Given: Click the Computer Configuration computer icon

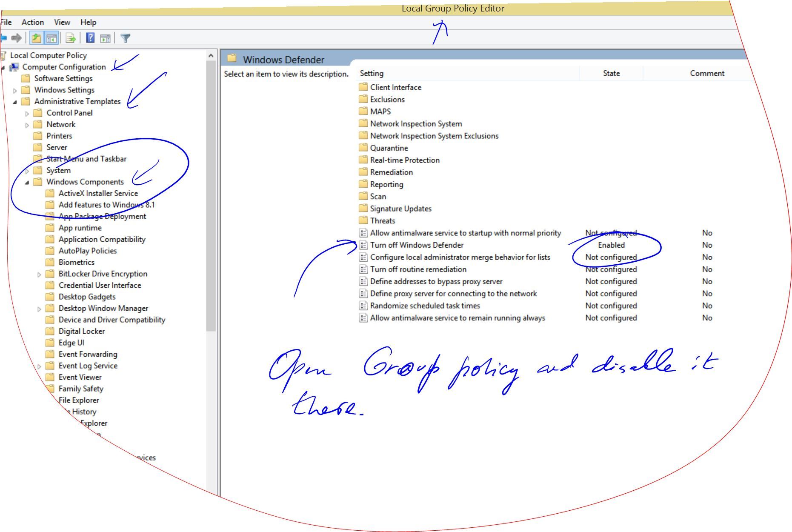Looking at the screenshot, I should 14,67.
